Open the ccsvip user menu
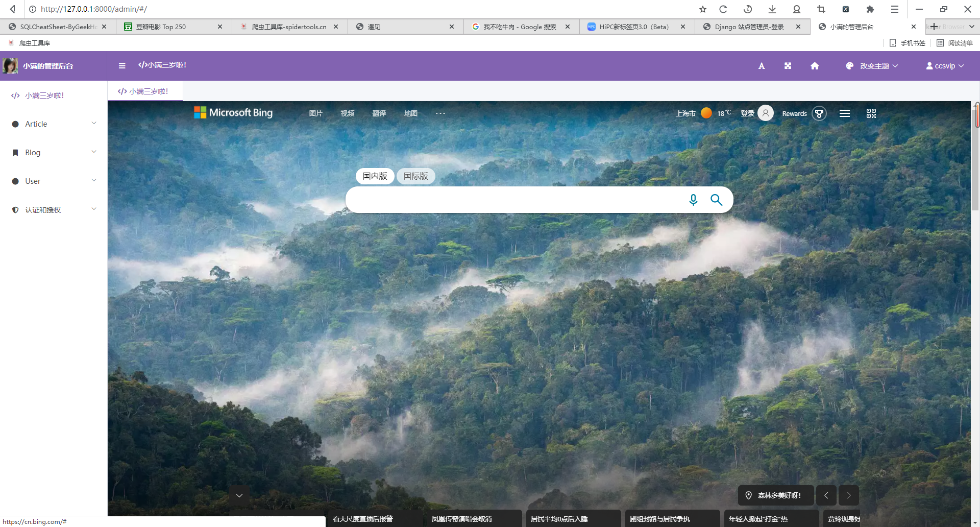The image size is (980, 527). click(945, 66)
